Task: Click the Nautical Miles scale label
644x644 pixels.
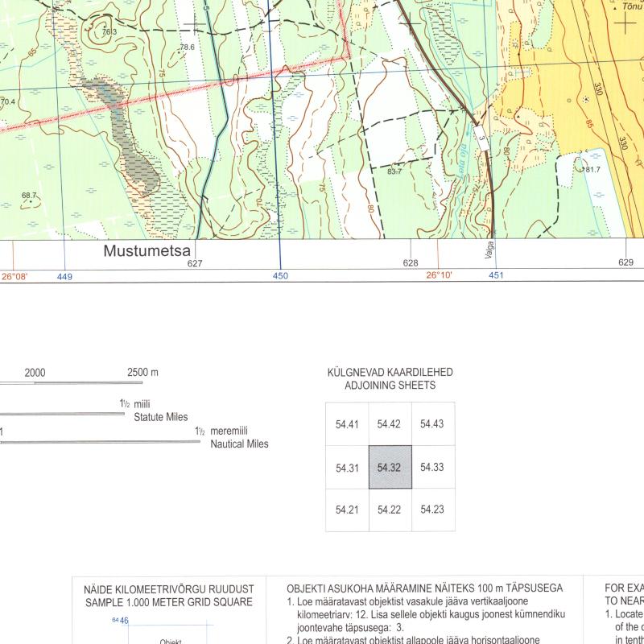Action: coord(239,444)
